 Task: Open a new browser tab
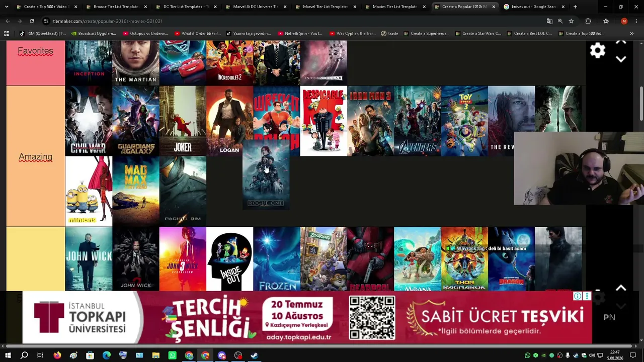tap(575, 7)
